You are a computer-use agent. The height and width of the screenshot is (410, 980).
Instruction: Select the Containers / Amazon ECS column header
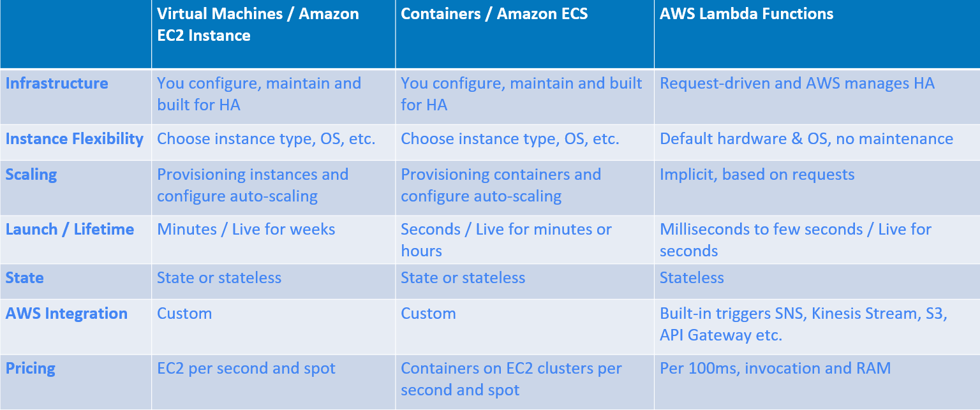pos(494,14)
